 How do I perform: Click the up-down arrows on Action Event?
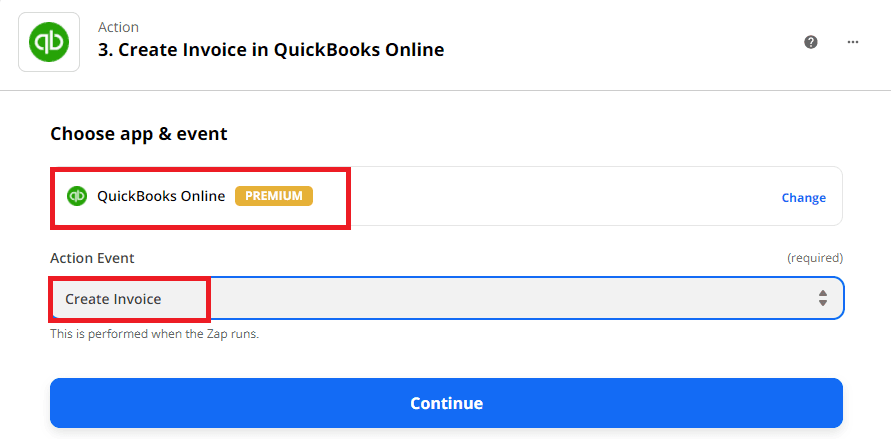point(822,298)
